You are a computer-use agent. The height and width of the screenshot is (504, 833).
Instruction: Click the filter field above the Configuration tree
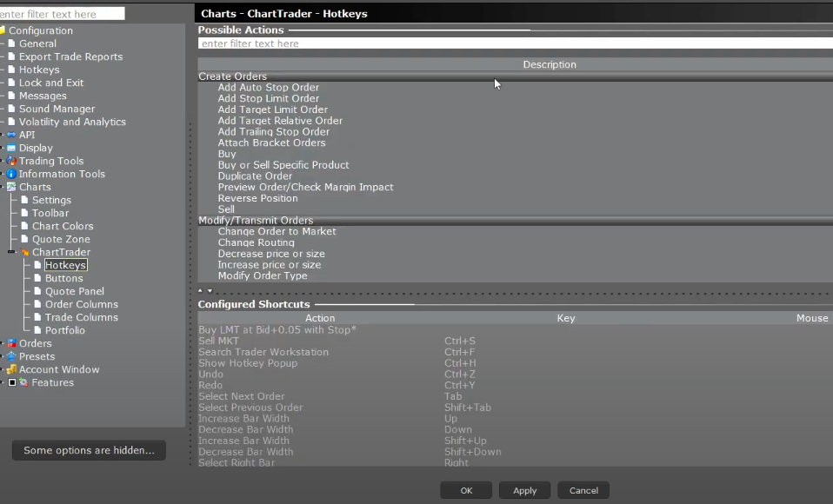(x=62, y=14)
